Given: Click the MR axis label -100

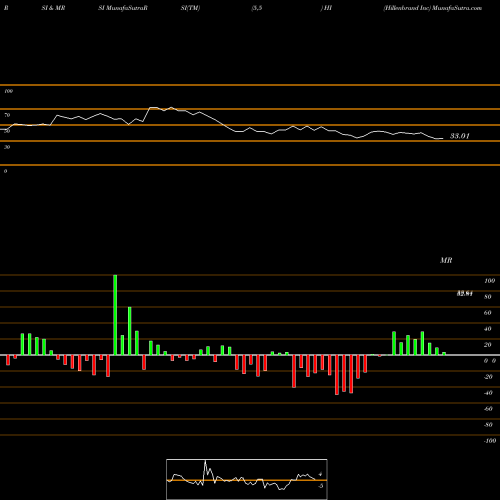Looking at the screenshot, I should [x=490, y=441].
